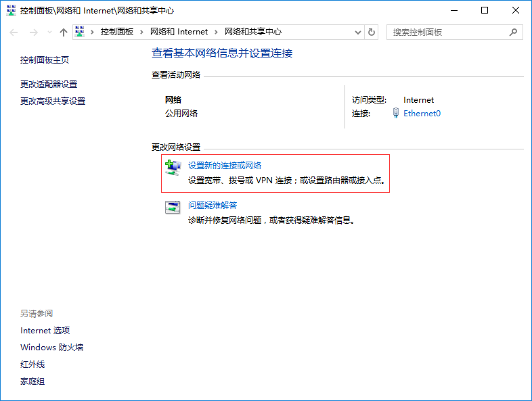This screenshot has height=401, width=532.
Task: Open Internet 选项 under 另请参阅
Action: [45, 331]
